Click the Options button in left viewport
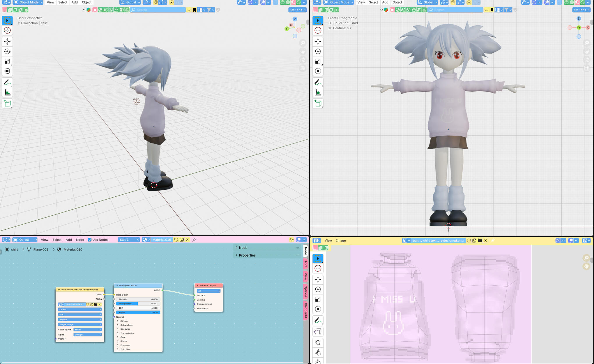 pos(298,10)
